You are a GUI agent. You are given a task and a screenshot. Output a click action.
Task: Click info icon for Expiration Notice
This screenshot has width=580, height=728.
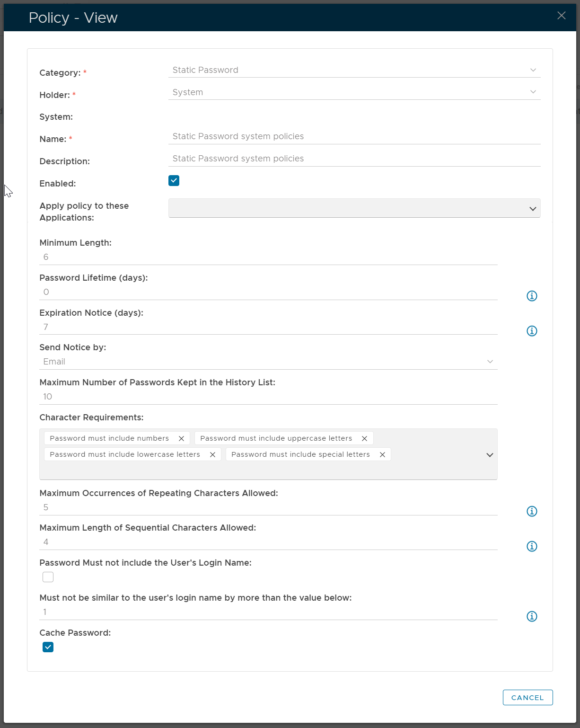(532, 331)
